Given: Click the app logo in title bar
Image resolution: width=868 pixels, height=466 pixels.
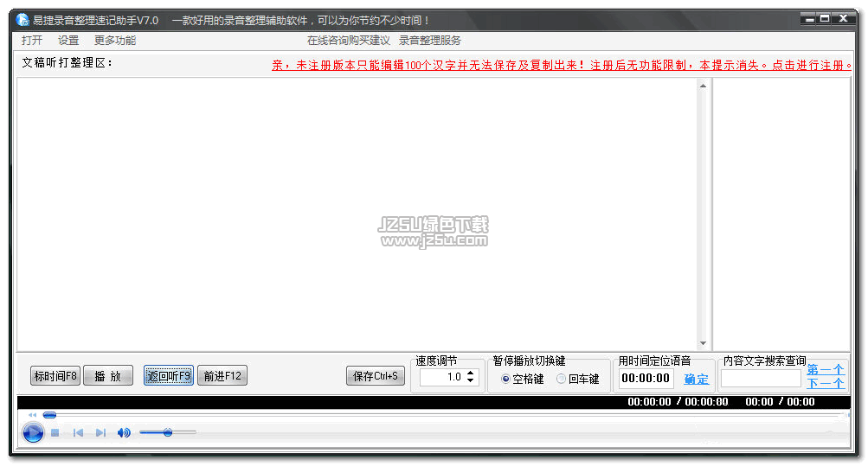Looking at the screenshot, I should (23, 20).
